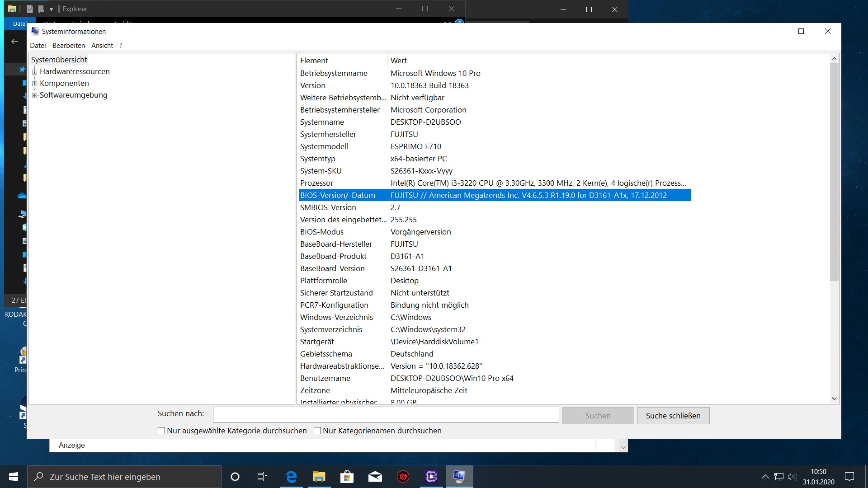Open Microsoft Edge from the taskbar
Screen dimensions: 868x488
[x=291, y=477]
